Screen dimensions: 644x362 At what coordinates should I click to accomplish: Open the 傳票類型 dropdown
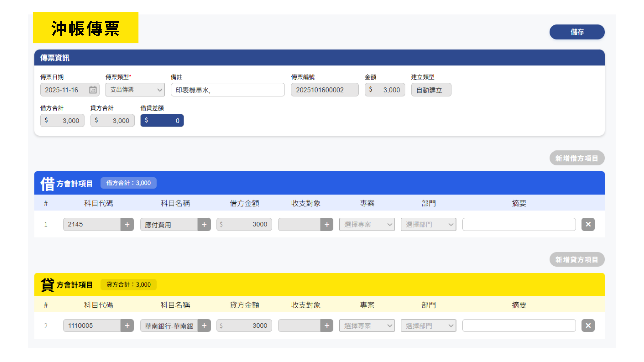[135, 90]
